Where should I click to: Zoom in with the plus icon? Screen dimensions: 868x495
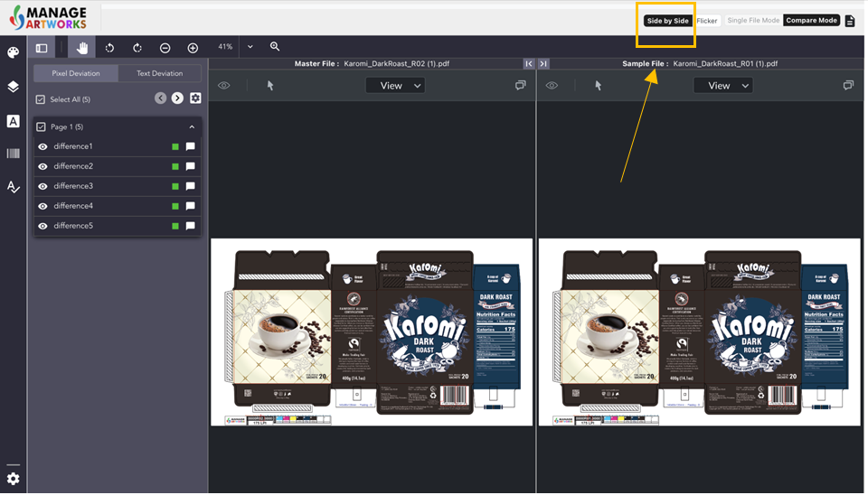point(193,48)
